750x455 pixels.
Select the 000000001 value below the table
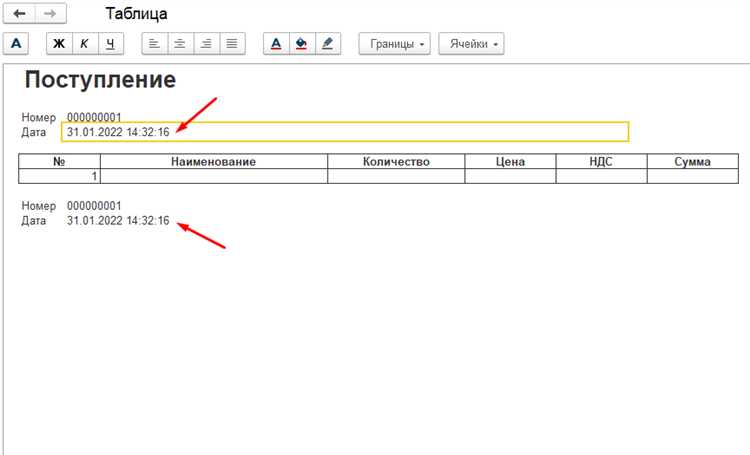click(94, 206)
